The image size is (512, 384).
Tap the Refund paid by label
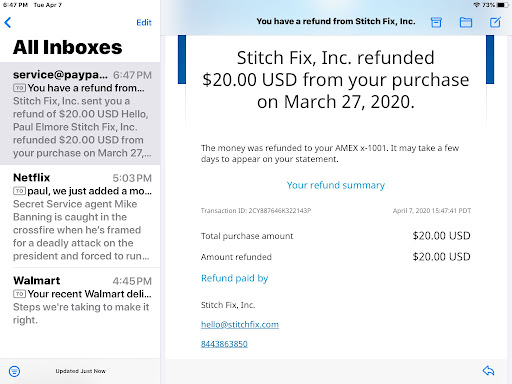coord(234,278)
